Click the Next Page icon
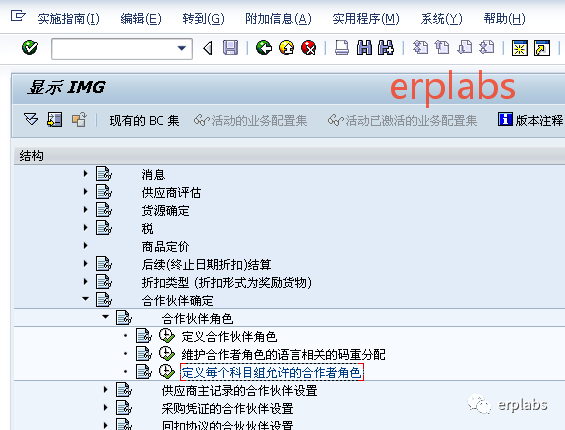 [464, 48]
